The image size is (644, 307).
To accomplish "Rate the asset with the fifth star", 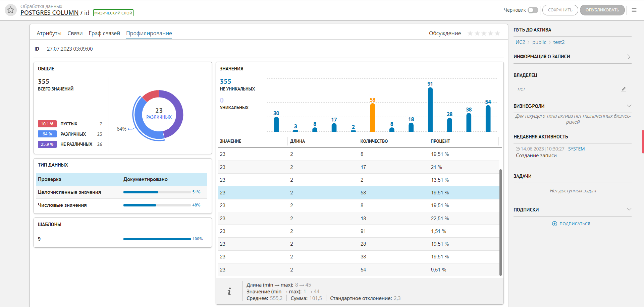I will coord(497,33).
